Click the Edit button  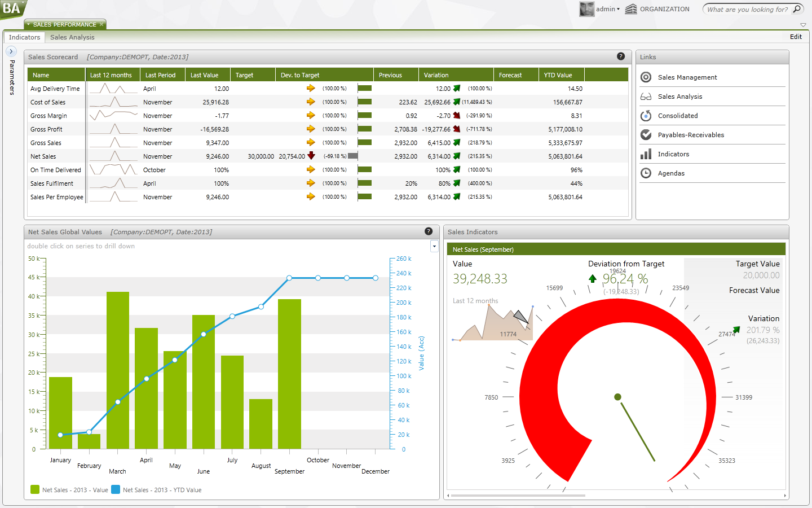[796, 37]
